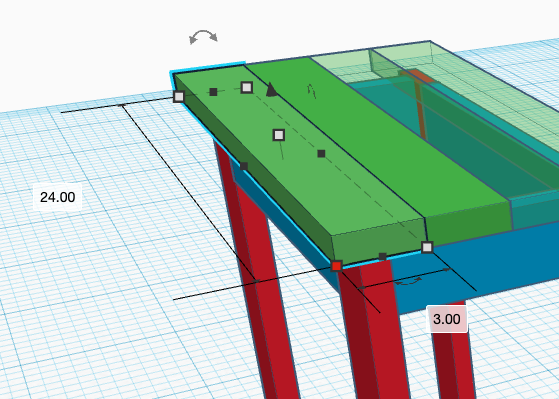Click the white height handle at the shape's center
This screenshot has height=399, width=559.
(279, 135)
